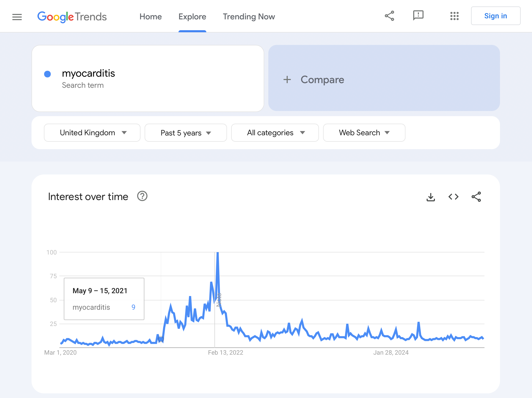Open help for Interest over time
Image resolution: width=532 pixels, height=398 pixels.
142,196
